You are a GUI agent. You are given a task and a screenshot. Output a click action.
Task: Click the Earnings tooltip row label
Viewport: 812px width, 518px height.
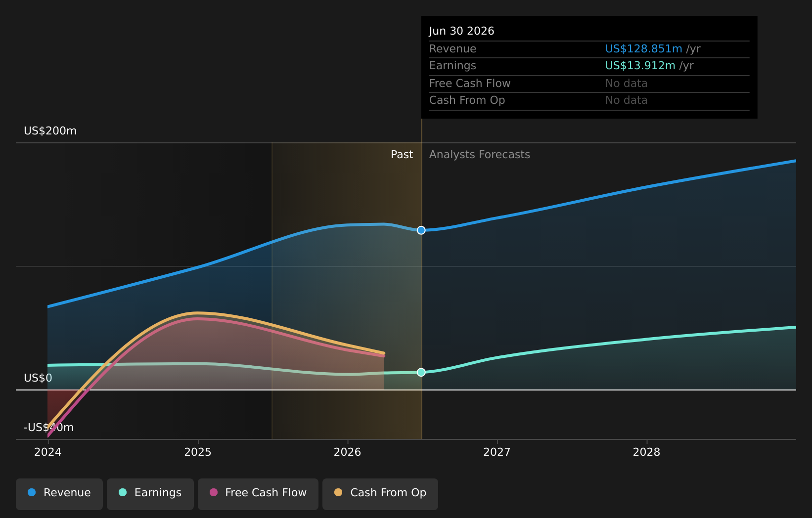(453, 66)
